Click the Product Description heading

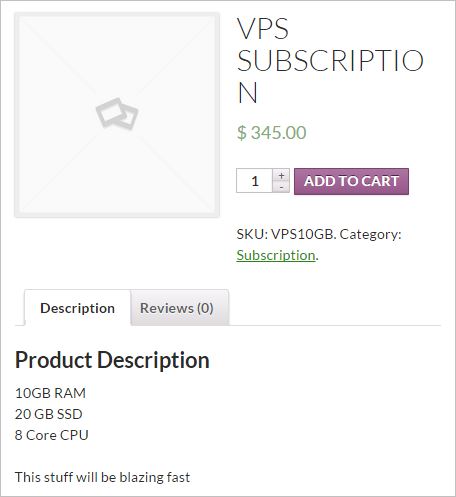112,360
